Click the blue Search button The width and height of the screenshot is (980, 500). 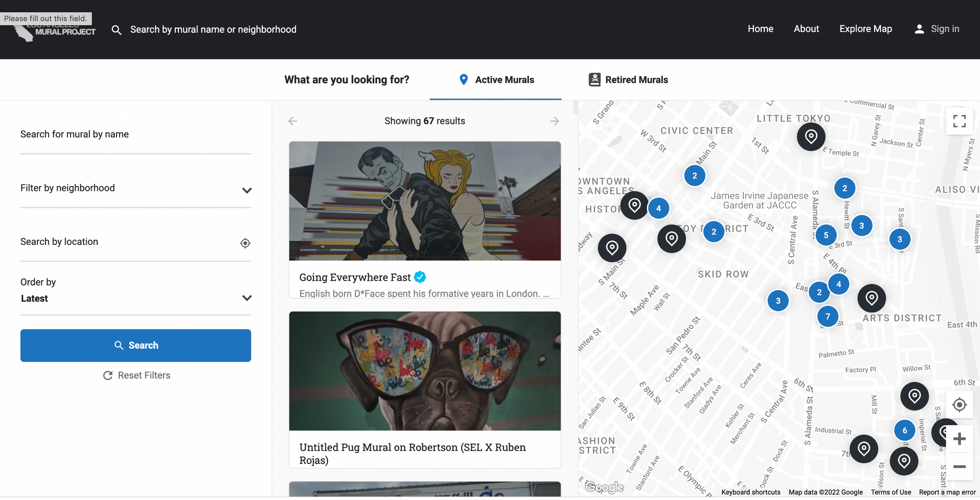(x=136, y=346)
